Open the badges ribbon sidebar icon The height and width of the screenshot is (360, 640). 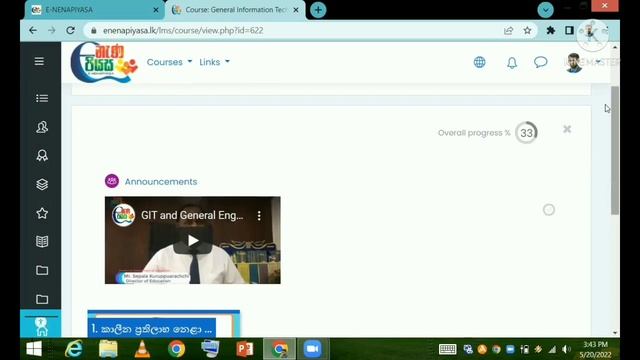(42, 156)
